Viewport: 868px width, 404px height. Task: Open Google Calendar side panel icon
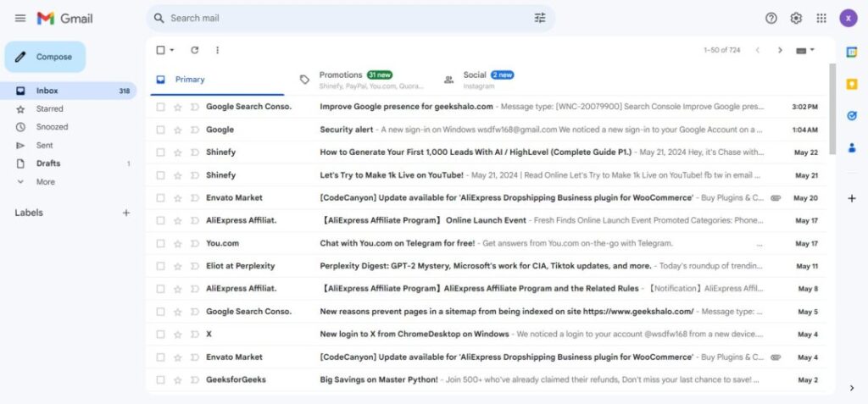coord(851,52)
